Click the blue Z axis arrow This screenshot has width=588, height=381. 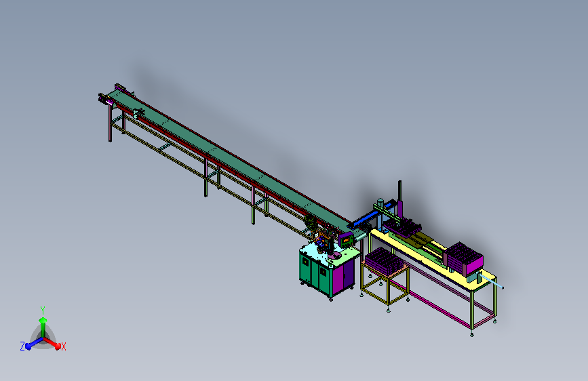click(33, 344)
